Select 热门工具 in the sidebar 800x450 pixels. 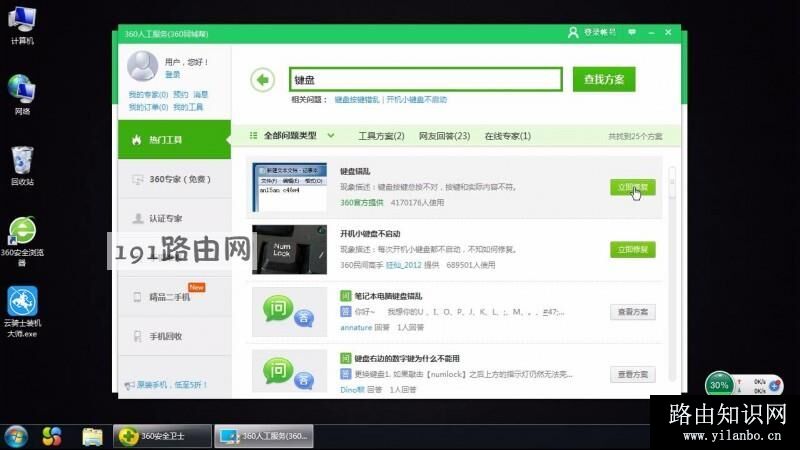(174, 140)
